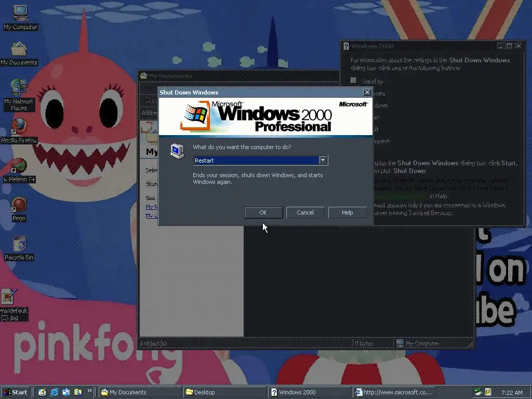Open the Start menu
Screen dimensions: 532x399
(15, 392)
